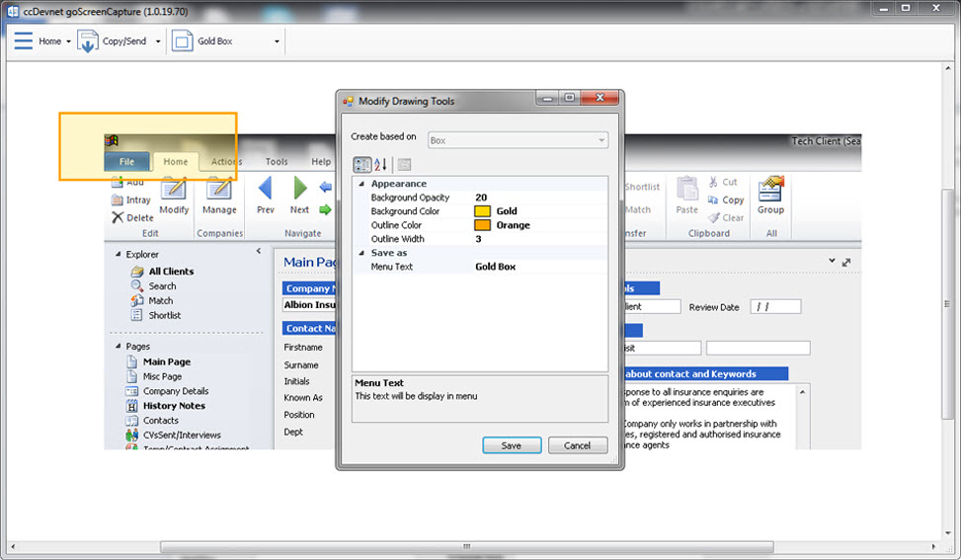Click the blue Prev arrow icon

pos(265,188)
